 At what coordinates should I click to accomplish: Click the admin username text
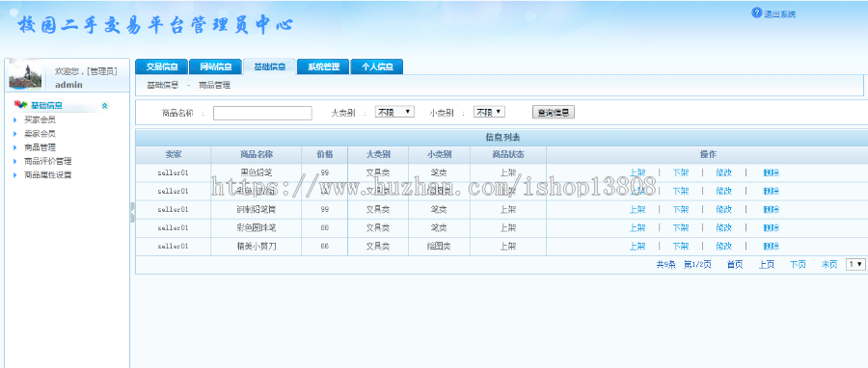click(68, 85)
